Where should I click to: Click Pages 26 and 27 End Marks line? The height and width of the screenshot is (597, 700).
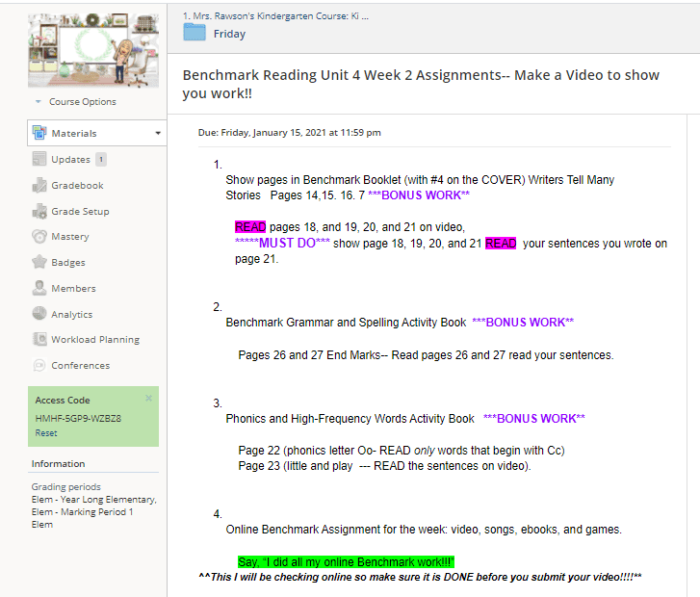click(426, 355)
